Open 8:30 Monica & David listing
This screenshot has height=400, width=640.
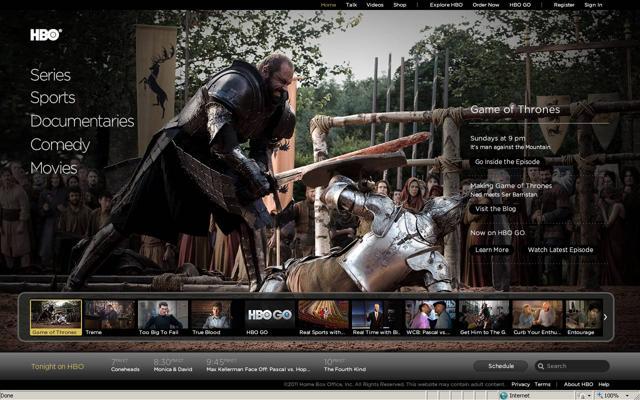(x=173, y=365)
